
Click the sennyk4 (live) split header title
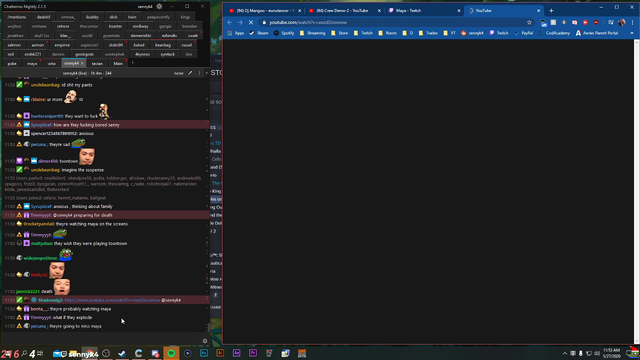point(87,73)
